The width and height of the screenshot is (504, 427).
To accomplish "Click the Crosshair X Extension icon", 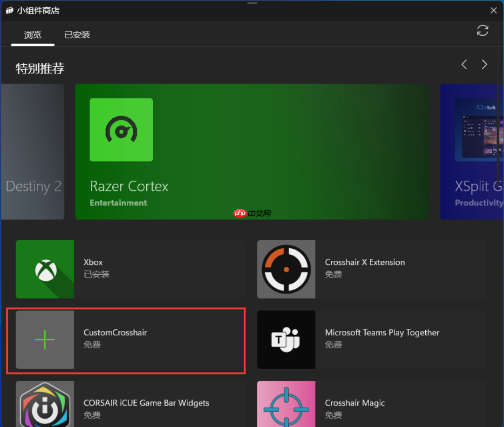I will pos(286,269).
